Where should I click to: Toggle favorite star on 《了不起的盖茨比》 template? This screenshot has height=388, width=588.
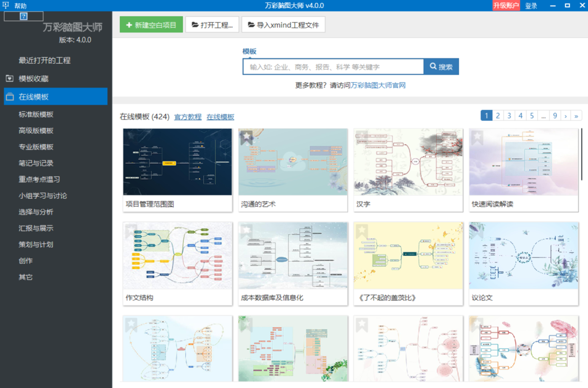tap(362, 231)
